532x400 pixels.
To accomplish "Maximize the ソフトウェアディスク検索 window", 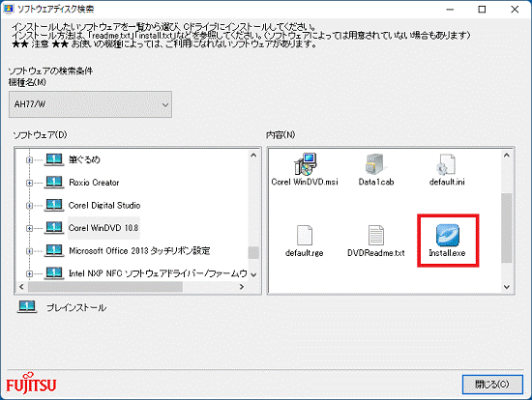I will click(482, 9).
